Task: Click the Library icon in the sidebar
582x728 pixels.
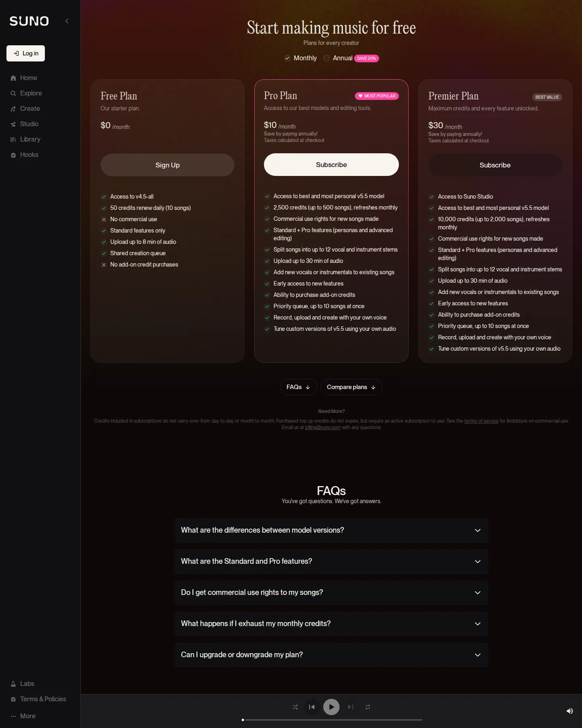Action: (x=13, y=140)
